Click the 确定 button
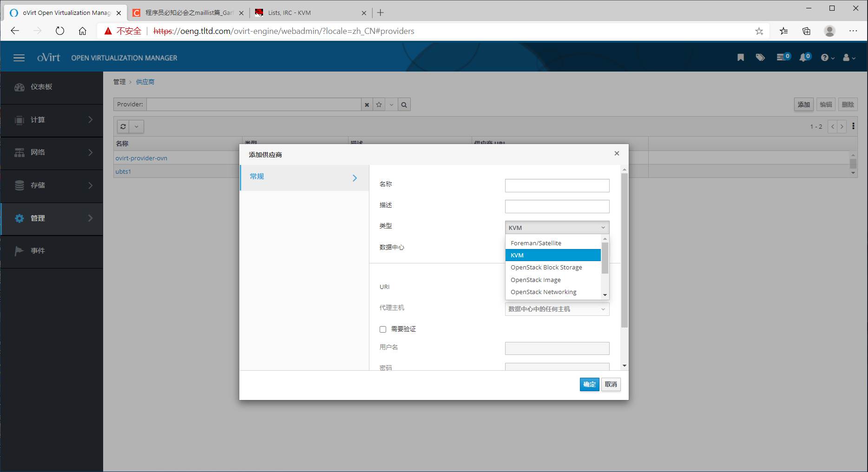Image resolution: width=868 pixels, height=472 pixels. coord(589,384)
